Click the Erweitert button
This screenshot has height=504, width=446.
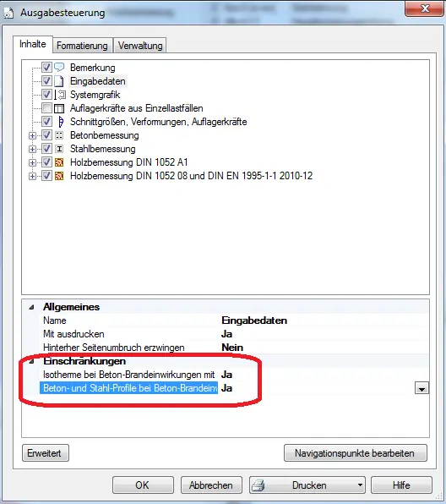[46, 453]
